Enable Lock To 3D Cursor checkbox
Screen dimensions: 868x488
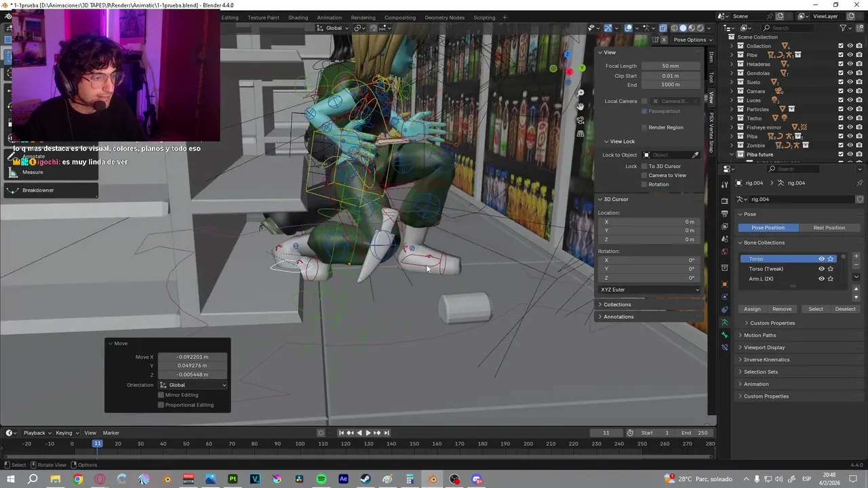click(644, 166)
